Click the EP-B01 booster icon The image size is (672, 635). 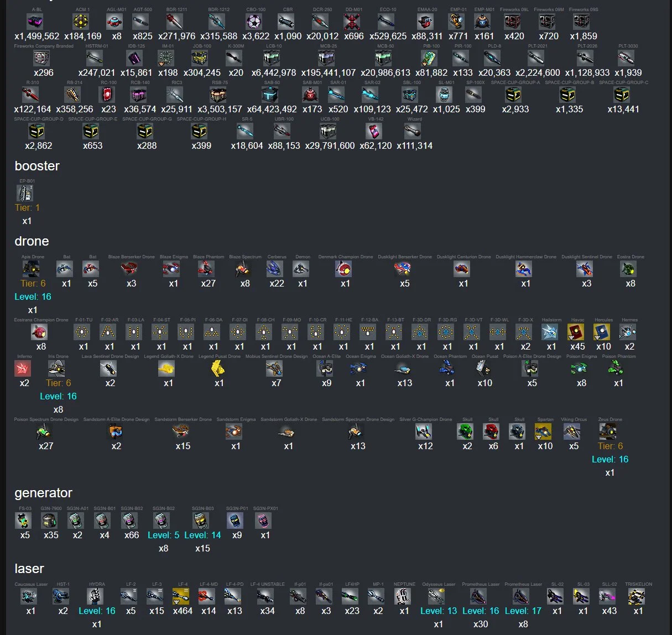coord(25,192)
